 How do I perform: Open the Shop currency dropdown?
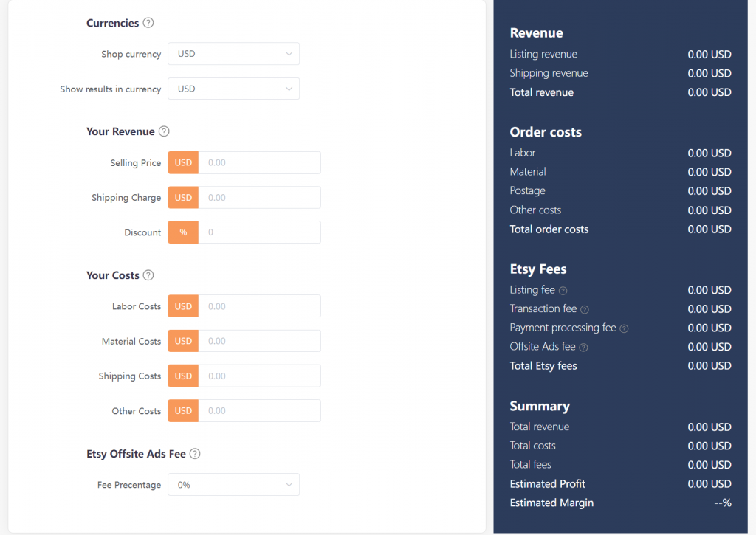233,53
